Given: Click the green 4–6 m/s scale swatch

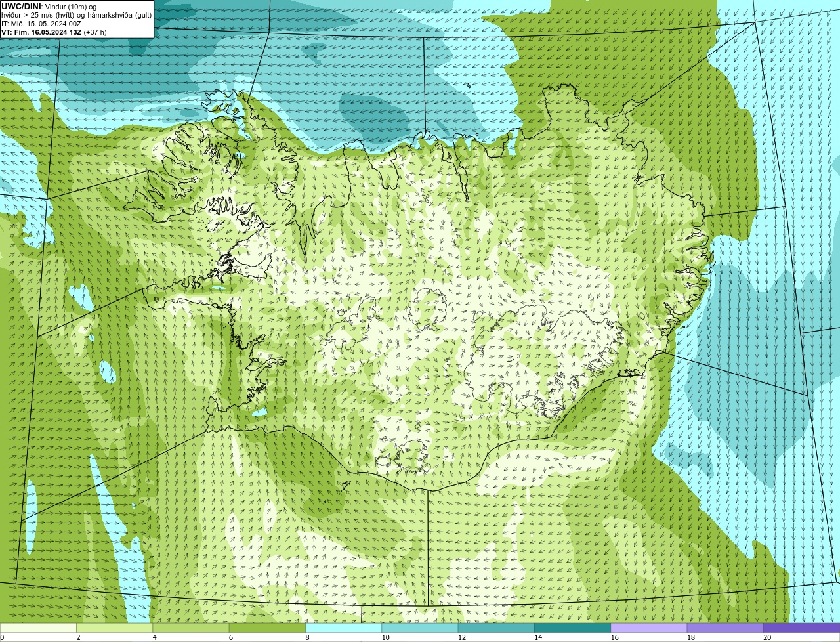Looking at the screenshot, I should pos(191,628).
